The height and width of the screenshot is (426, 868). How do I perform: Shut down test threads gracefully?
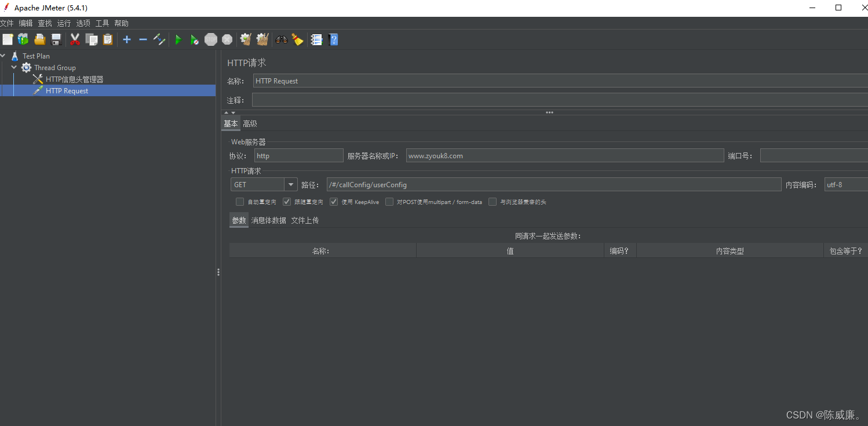tap(227, 39)
